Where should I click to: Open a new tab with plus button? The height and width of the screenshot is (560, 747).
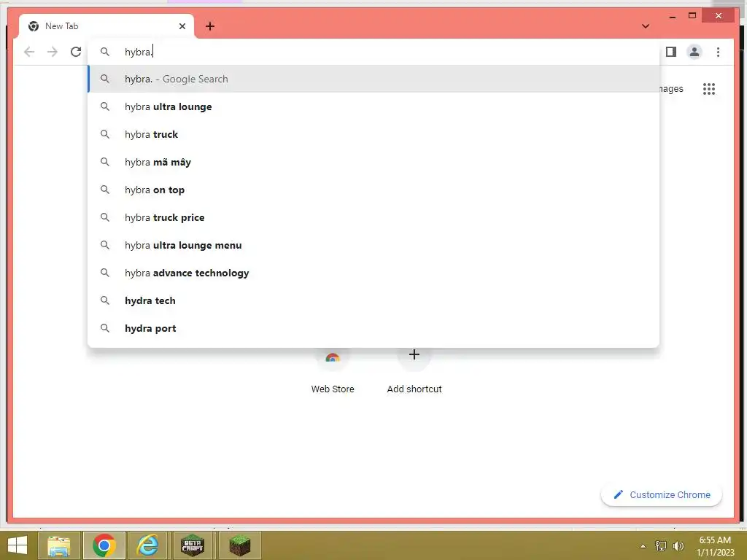(210, 26)
